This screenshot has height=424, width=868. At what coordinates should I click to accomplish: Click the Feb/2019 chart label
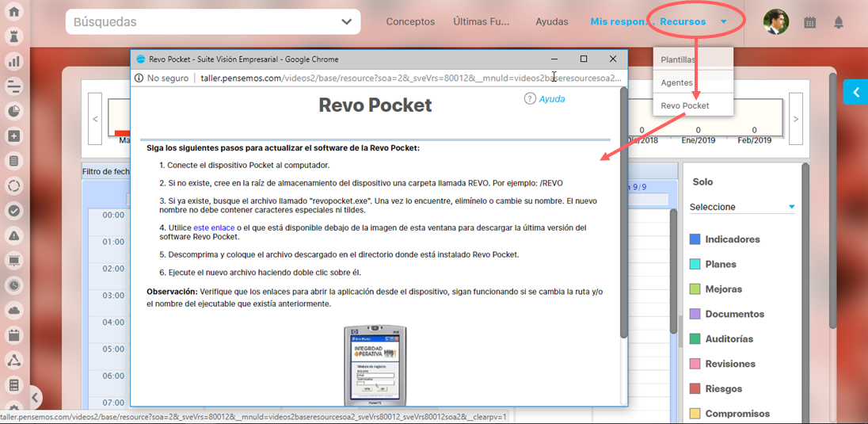point(754,140)
